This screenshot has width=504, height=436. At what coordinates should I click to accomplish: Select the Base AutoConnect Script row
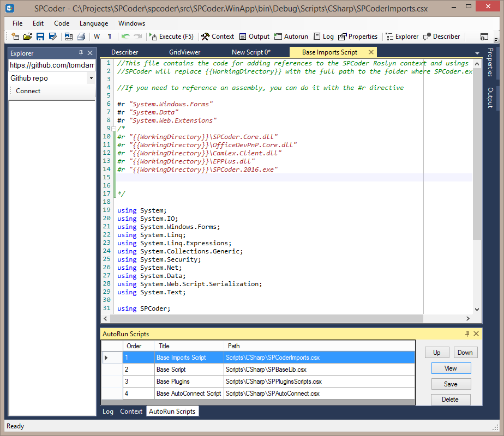pos(258,393)
